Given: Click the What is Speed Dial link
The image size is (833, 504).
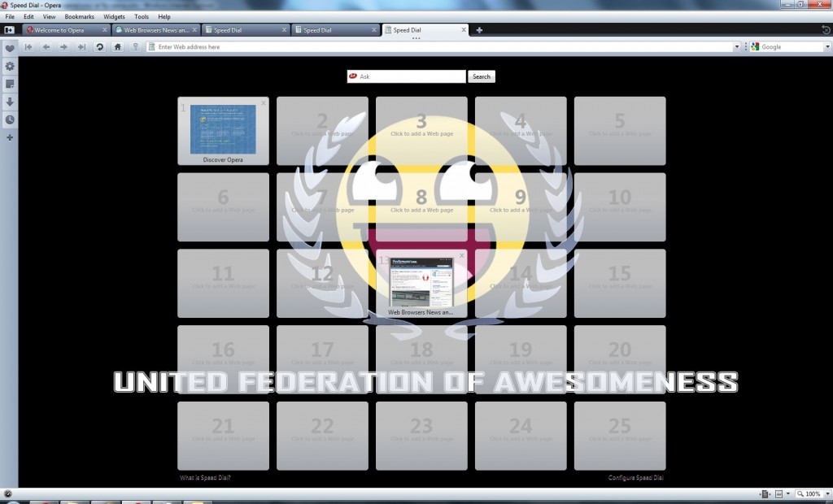Looking at the screenshot, I should click(x=205, y=478).
